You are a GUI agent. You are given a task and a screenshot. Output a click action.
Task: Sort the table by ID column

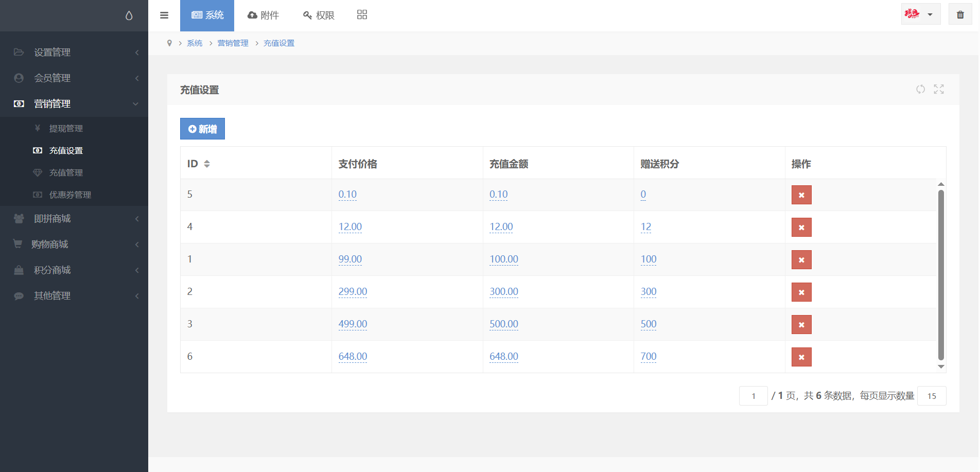[206, 164]
